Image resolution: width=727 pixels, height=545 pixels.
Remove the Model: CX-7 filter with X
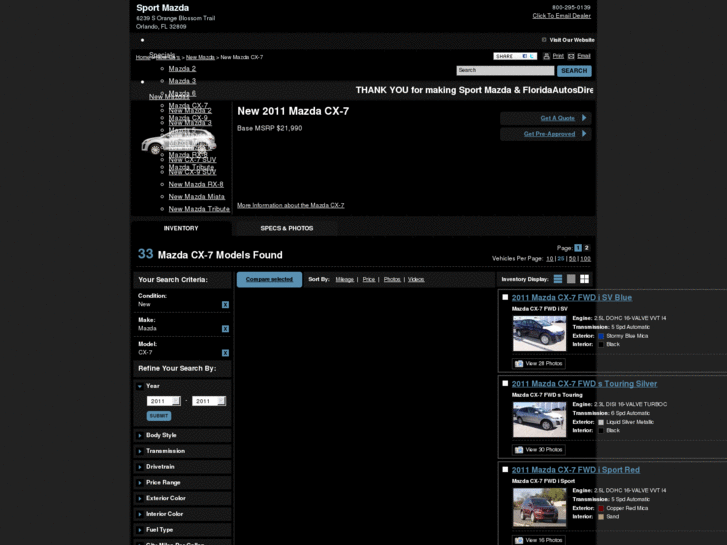[225, 353]
